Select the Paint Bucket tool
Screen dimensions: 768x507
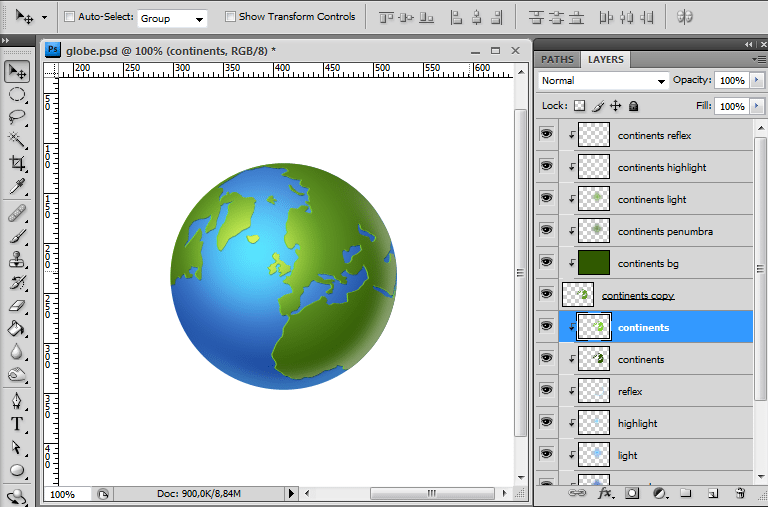click(17, 328)
